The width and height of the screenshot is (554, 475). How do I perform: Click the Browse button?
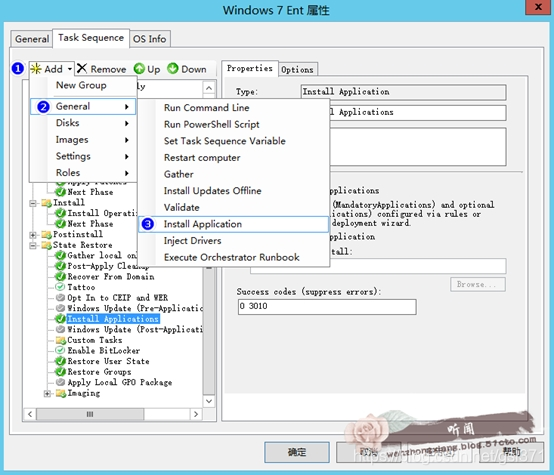click(478, 285)
